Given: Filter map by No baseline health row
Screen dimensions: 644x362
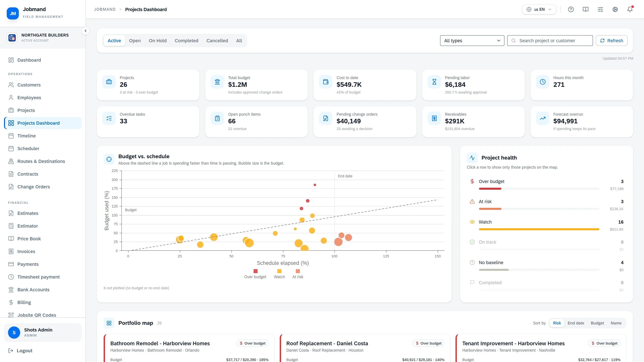Looking at the screenshot, I should point(546,266).
